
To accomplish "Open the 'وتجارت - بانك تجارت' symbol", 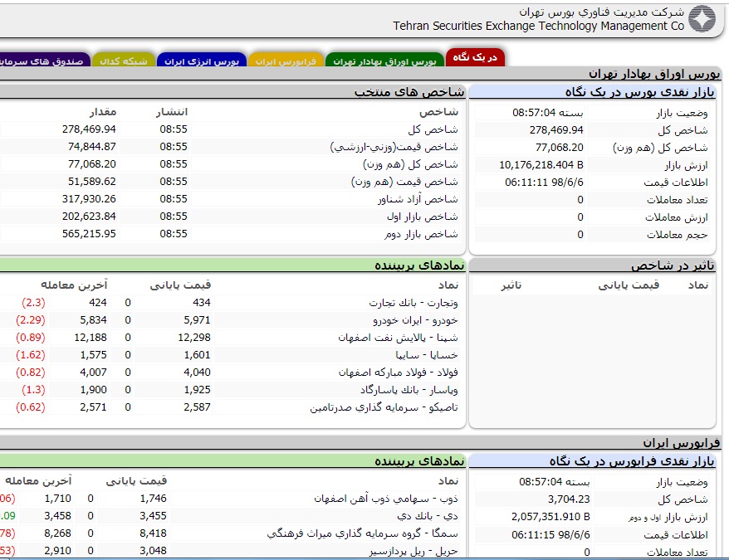I will [413, 303].
